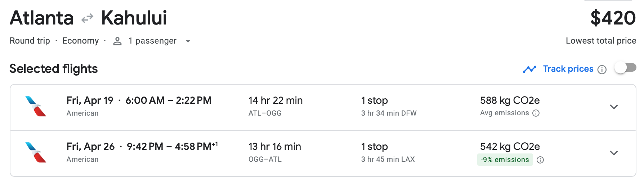Open Track prices info tooltip icon
The width and height of the screenshot is (644, 183).
pos(602,70)
